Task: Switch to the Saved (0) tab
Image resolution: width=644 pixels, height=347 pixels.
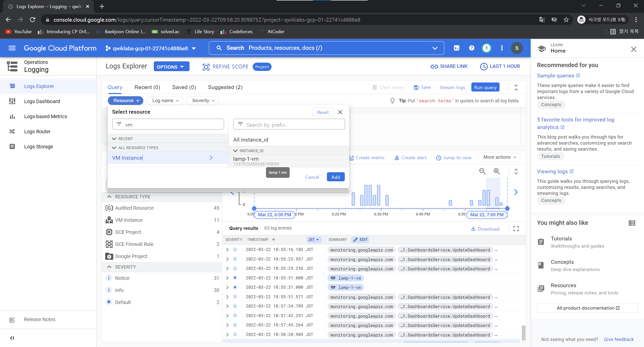Action: pyautogui.click(x=184, y=87)
